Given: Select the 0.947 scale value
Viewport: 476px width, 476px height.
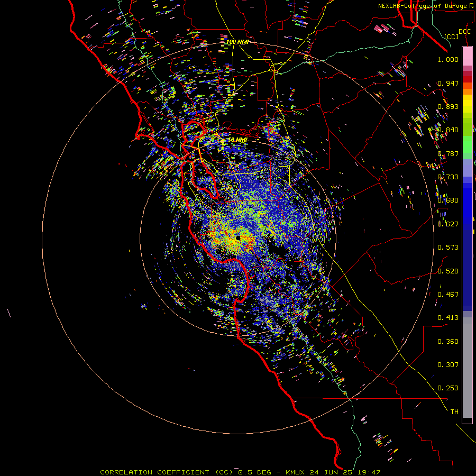Looking at the screenshot, I should coord(448,83).
